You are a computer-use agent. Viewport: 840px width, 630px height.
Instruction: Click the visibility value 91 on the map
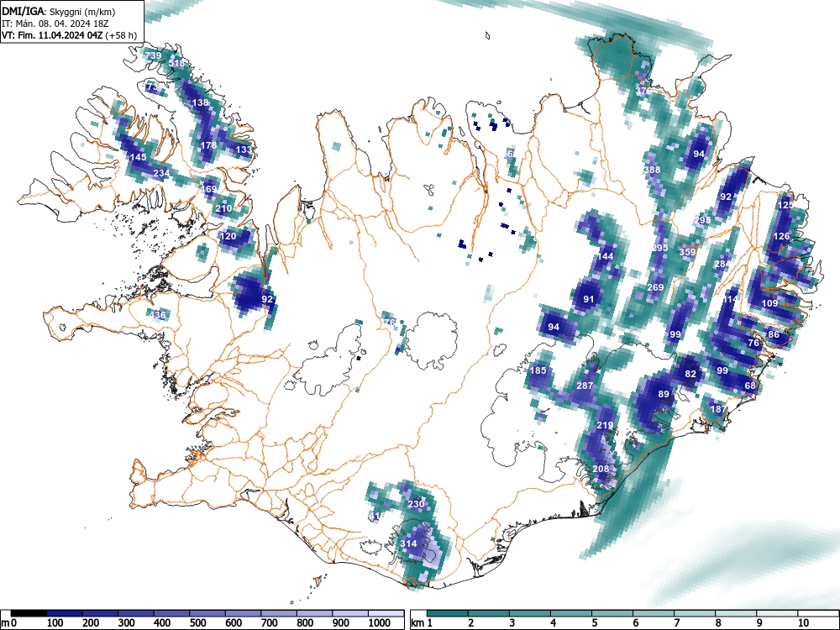click(x=589, y=299)
